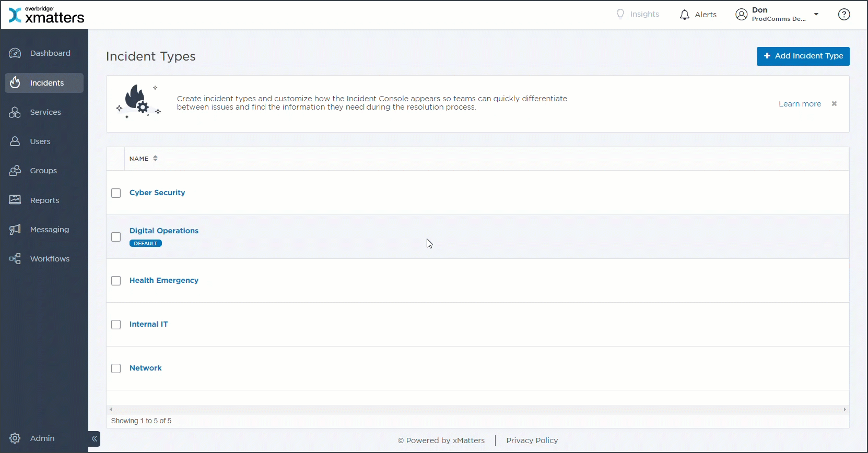Open Reports from the sidebar
868x453 pixels.
44,200
